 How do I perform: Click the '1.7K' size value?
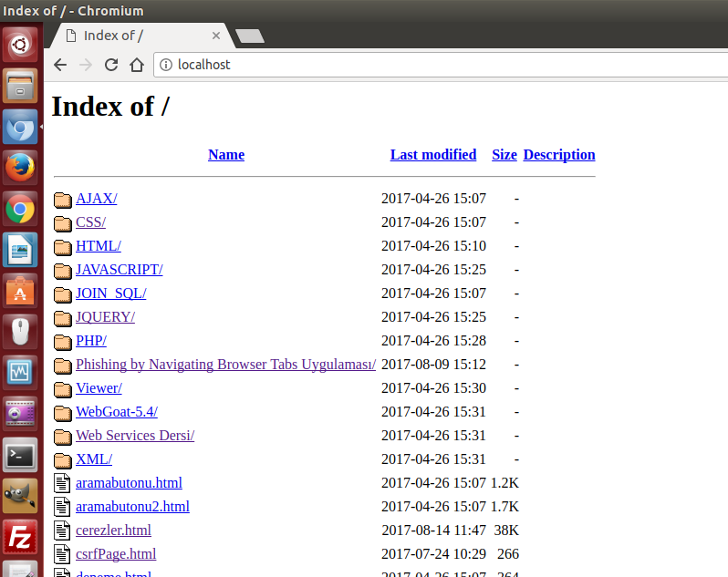coord(504,506)
